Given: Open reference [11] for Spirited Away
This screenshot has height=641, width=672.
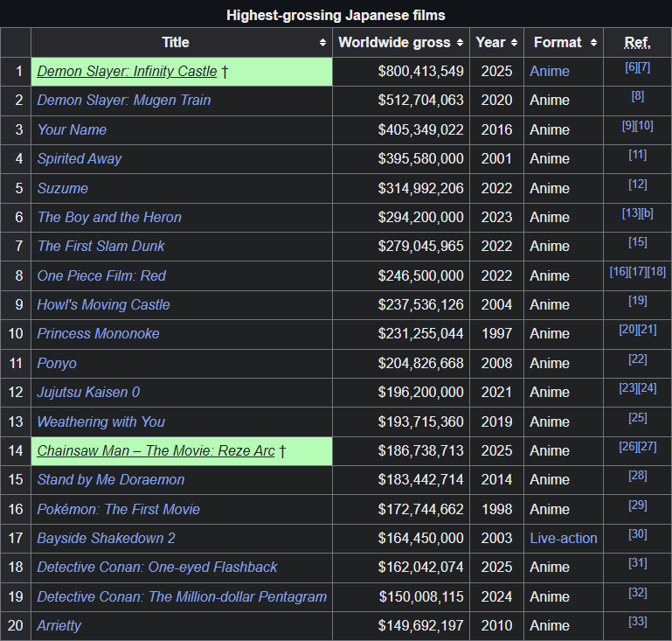Looking at the screenshot, I should coord(638,155).
